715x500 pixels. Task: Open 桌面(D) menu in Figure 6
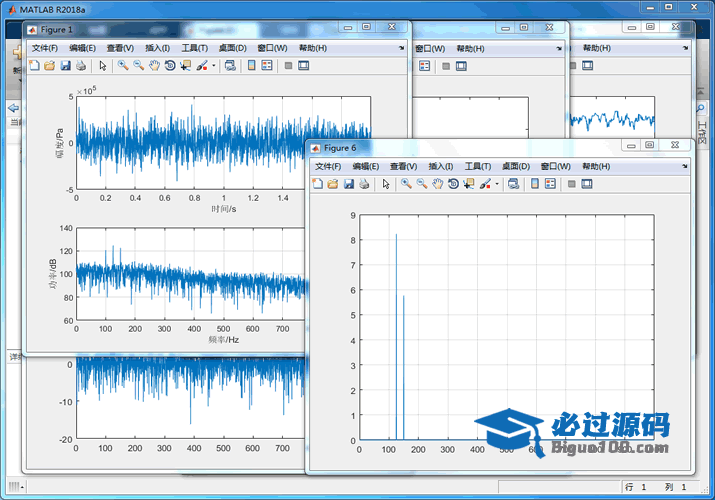tap(516, 166)
